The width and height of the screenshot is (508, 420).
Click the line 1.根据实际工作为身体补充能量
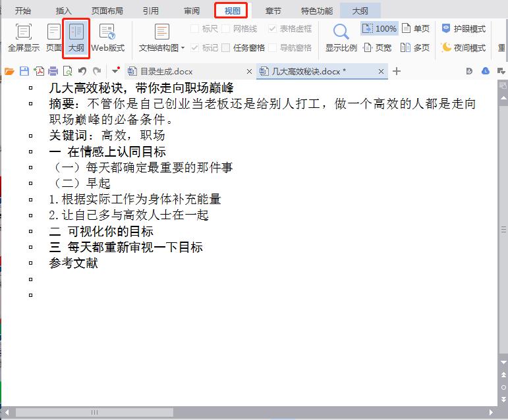pos(135,199)
